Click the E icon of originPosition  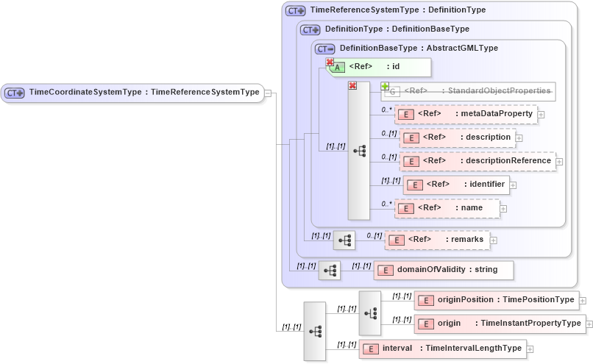(x=426, y=301)
